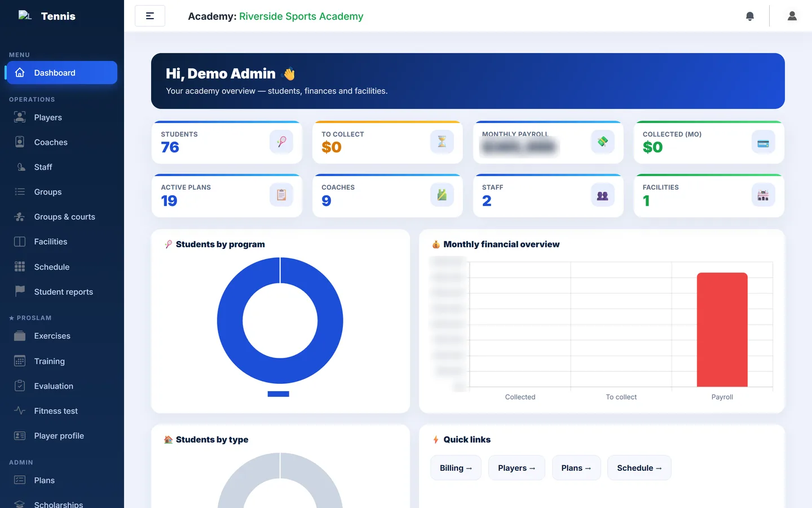The width and height of the screenshot is (812, 508).
Task: Click the Active Plans clipboard icon
Action: click(x=281, y=195)
